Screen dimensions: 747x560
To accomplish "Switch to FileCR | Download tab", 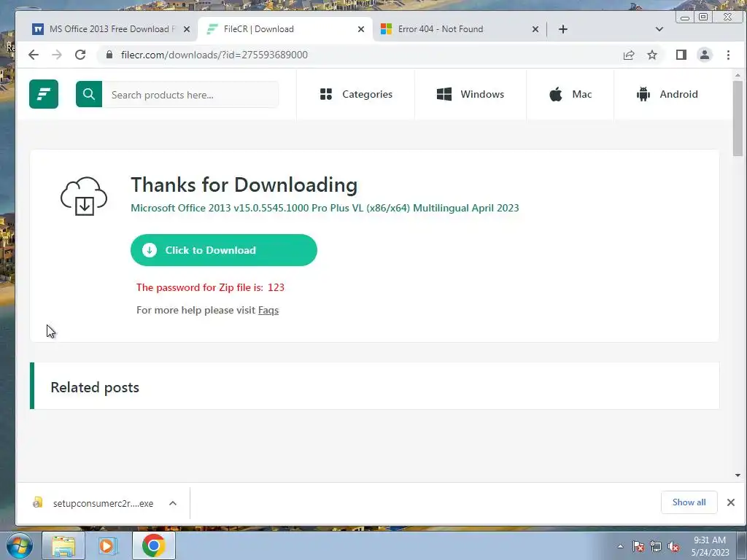I will click(x=285, y=29).
